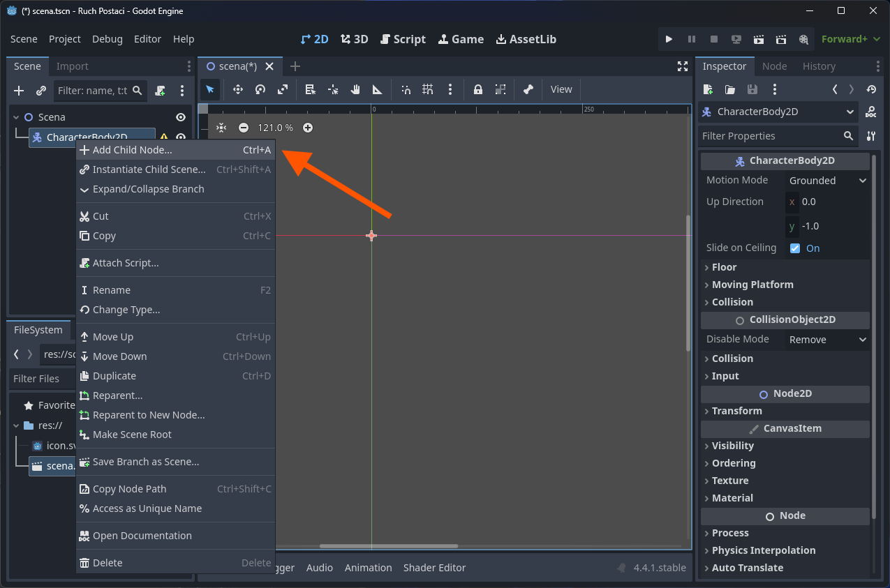Toggle distraction free mode icon
This screenshot has width=890, height=588.
tap(683, 66)
